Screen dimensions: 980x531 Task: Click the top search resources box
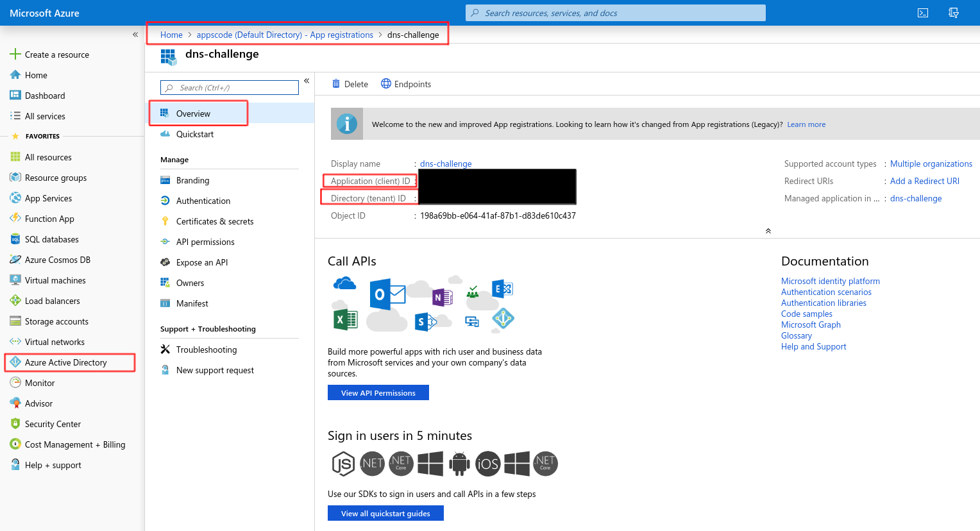coord(616,13)
